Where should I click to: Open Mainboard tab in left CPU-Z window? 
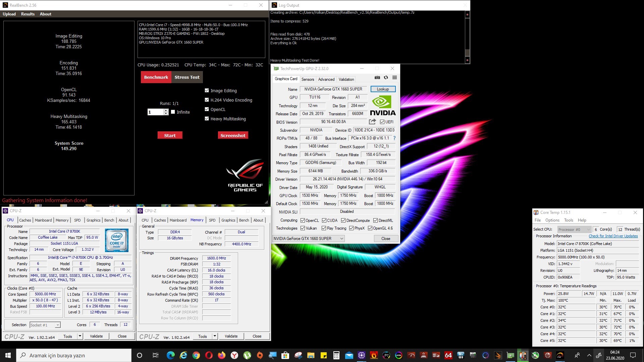[x=43, y=220]
